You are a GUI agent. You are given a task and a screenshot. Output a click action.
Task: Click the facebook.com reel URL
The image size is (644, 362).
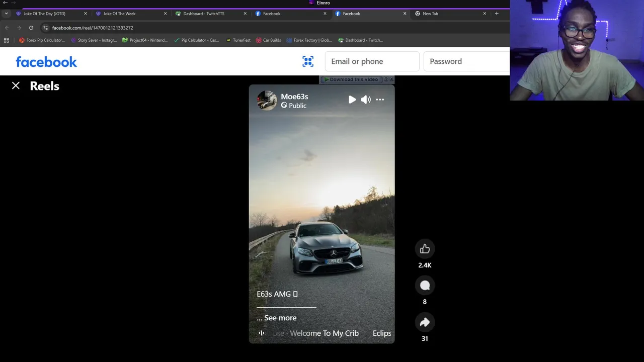click(93, 28)
